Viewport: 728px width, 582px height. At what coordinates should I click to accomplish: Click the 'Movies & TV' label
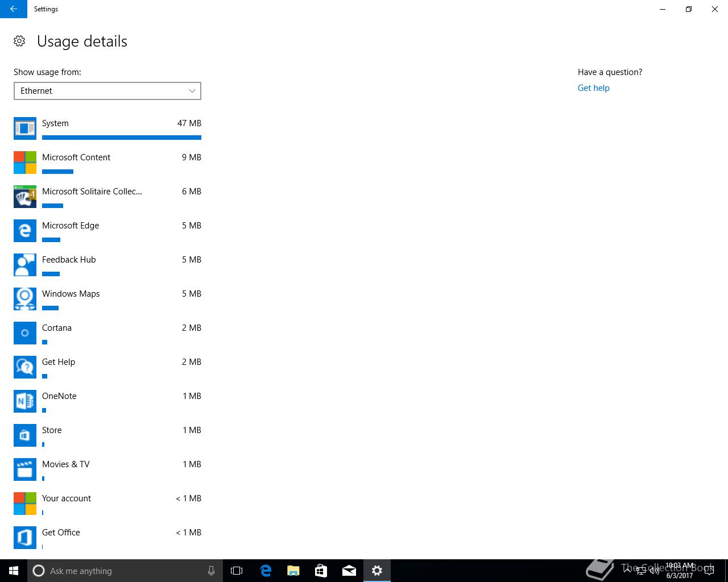click(x=66, y=464)
